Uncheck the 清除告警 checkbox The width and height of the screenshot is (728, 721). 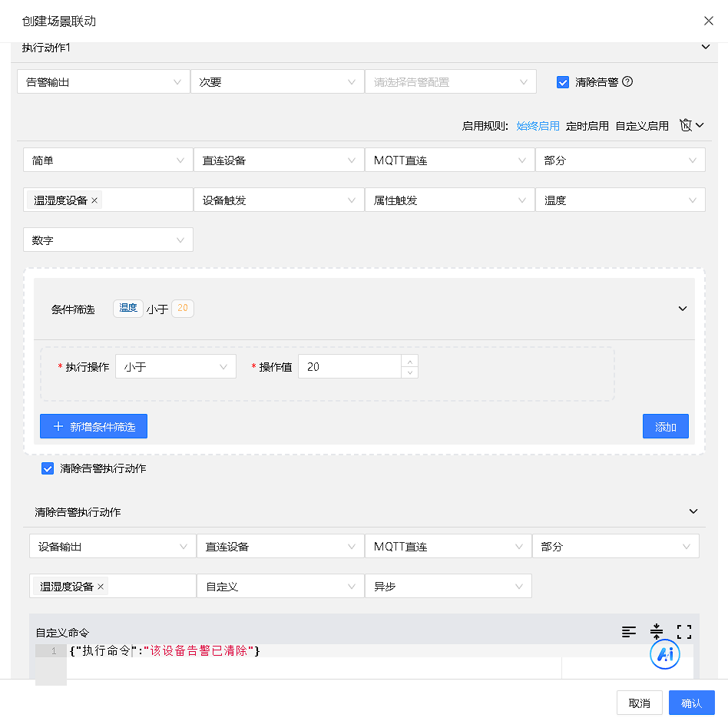pyautogui.click(x=563, y=82)
